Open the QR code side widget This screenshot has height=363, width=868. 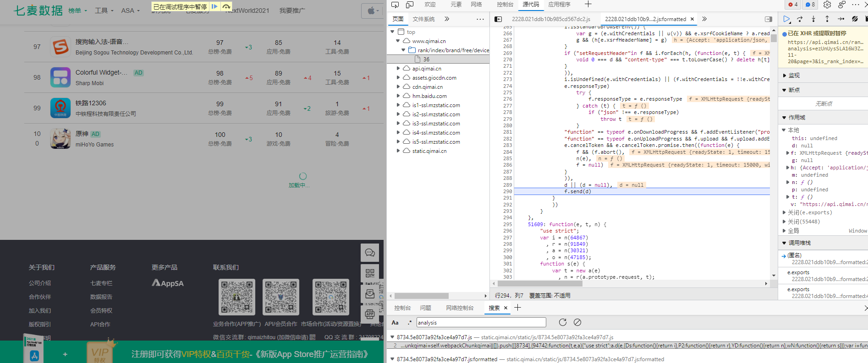(x=370, y=273)
